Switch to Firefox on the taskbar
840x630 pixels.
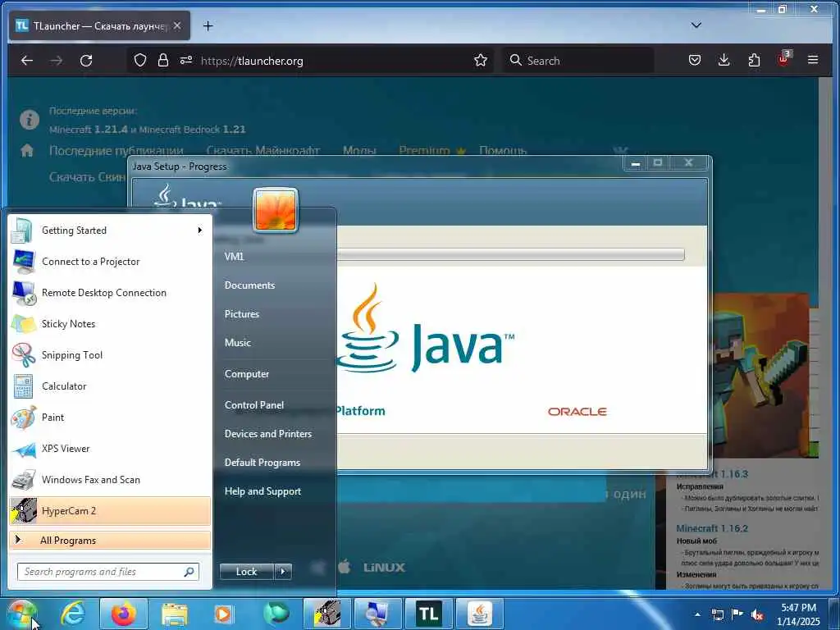123,614
